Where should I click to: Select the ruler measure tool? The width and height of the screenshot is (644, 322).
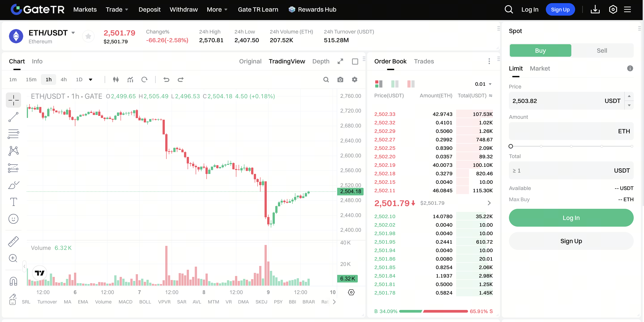[x=13, y=241]
